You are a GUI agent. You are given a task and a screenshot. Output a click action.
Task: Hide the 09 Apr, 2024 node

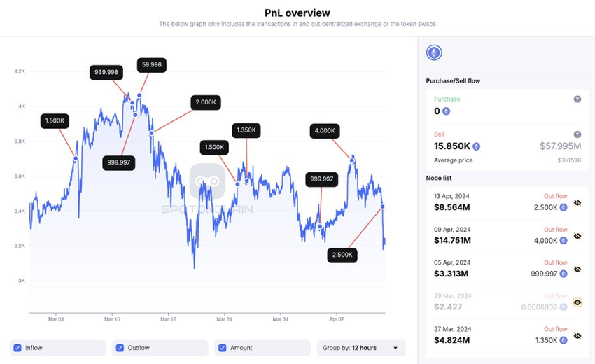pyautogui.click(x=577, y=236)
